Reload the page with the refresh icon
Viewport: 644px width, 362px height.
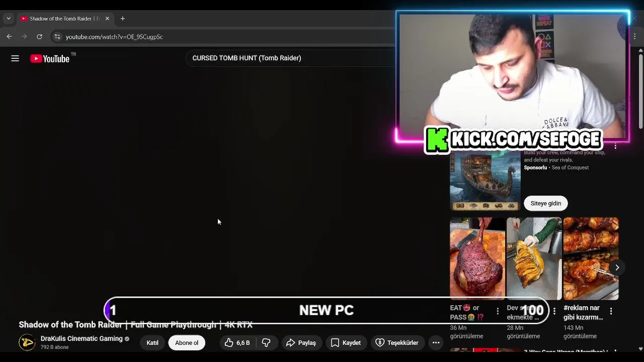click(39, 37)
